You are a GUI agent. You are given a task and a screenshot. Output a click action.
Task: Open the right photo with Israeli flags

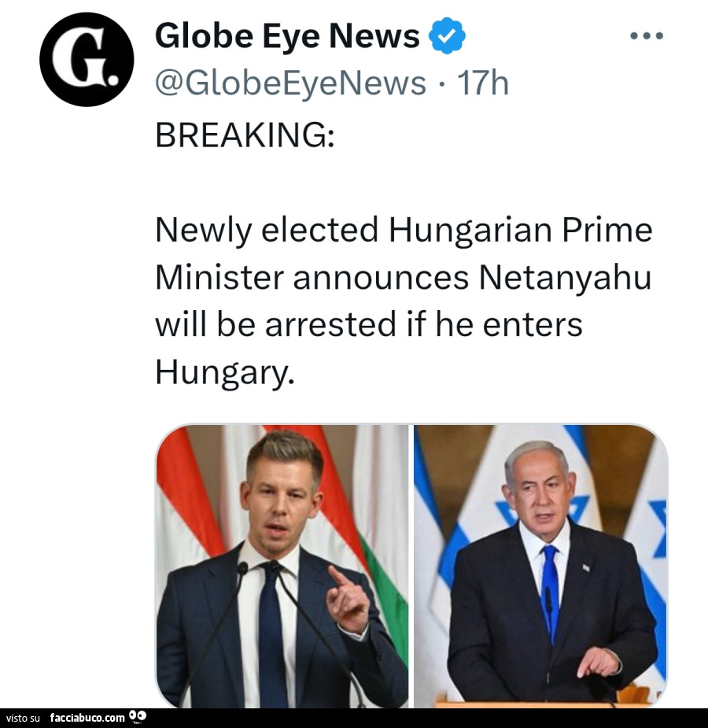(540, 565)
